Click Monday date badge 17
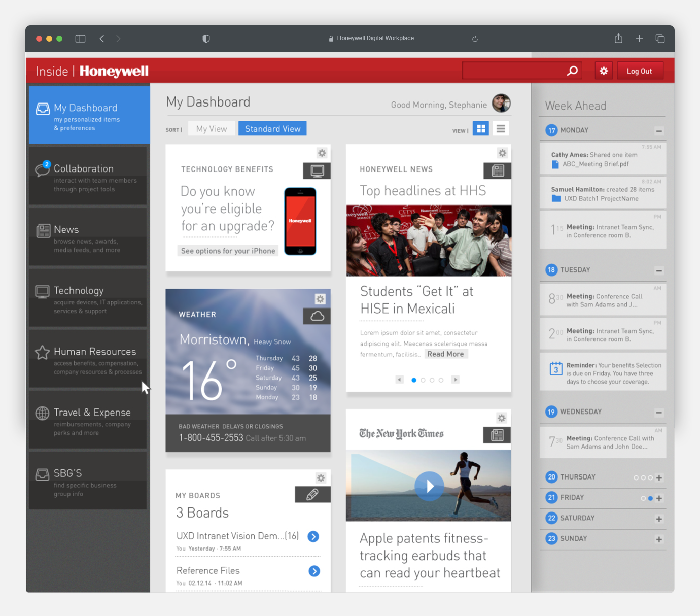Viewport: 700px width, 616px height. 551,130
